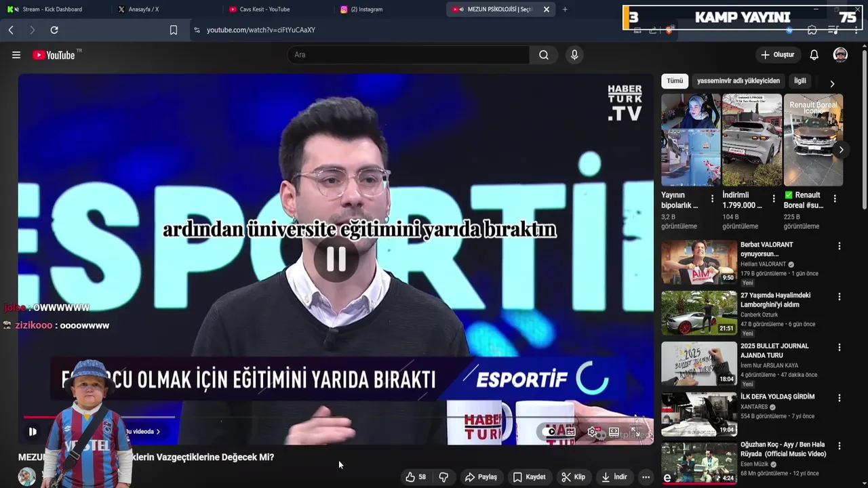Toggle subtitles in the video player
868x488 pixels.
[x=571, y=432]
